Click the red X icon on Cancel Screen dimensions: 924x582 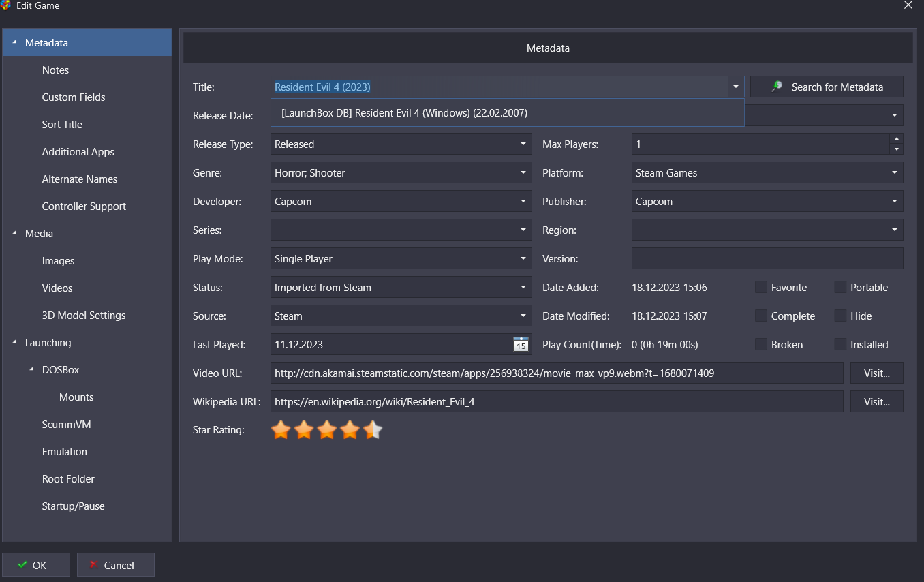(x=94, y=565)
